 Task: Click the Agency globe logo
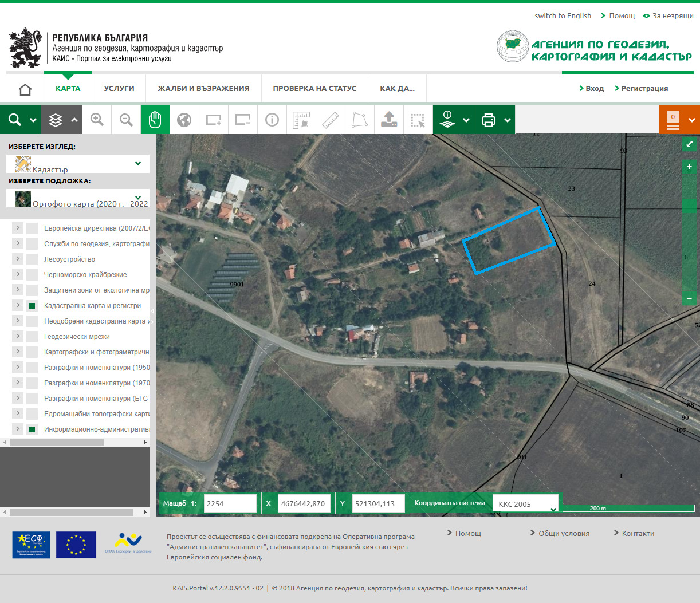pos(513,47)
